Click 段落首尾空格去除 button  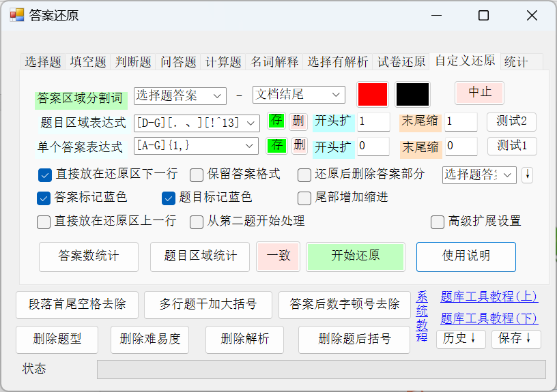pyautogui.click(x=77, y=305)
